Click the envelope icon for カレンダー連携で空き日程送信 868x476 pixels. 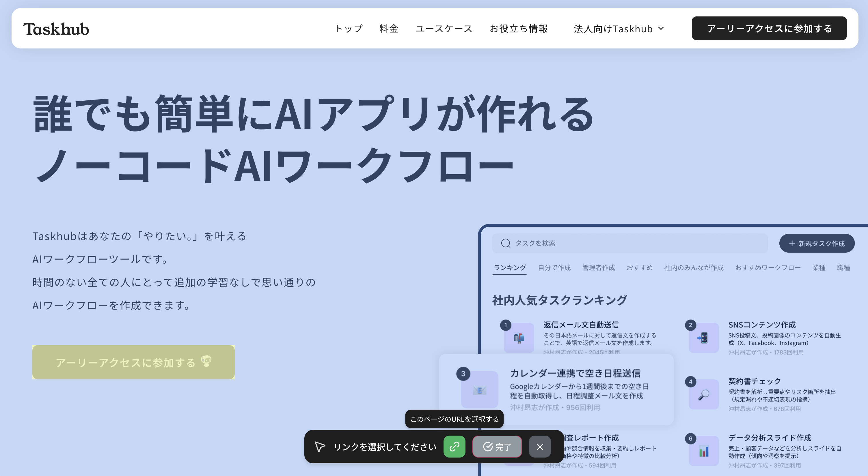(480, 389)
